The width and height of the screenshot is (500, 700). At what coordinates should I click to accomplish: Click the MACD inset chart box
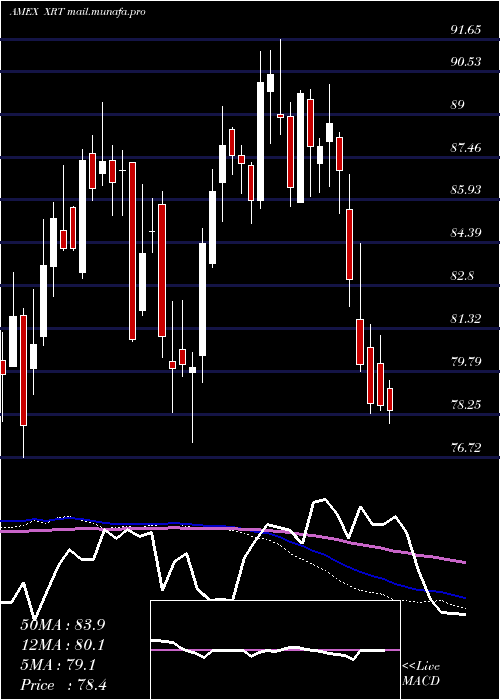point(275,650)
